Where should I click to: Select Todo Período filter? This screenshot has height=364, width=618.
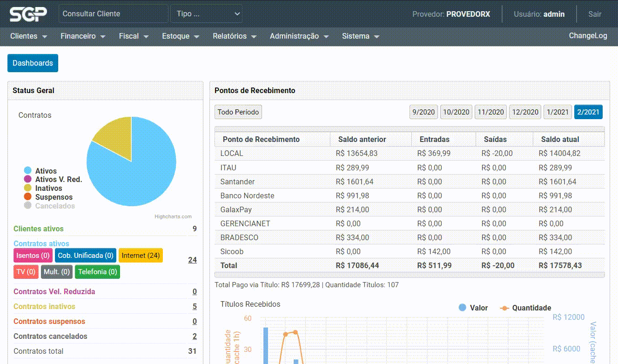238,112
